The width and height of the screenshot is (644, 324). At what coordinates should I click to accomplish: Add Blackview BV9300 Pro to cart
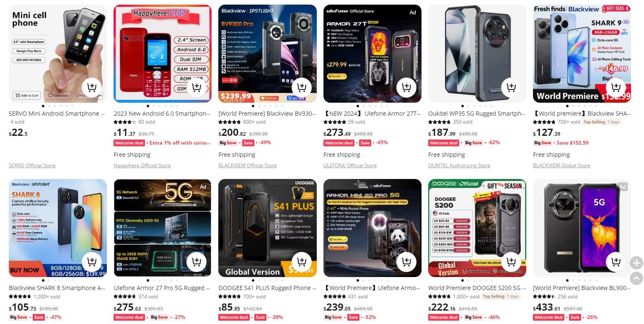click(302, 88)
